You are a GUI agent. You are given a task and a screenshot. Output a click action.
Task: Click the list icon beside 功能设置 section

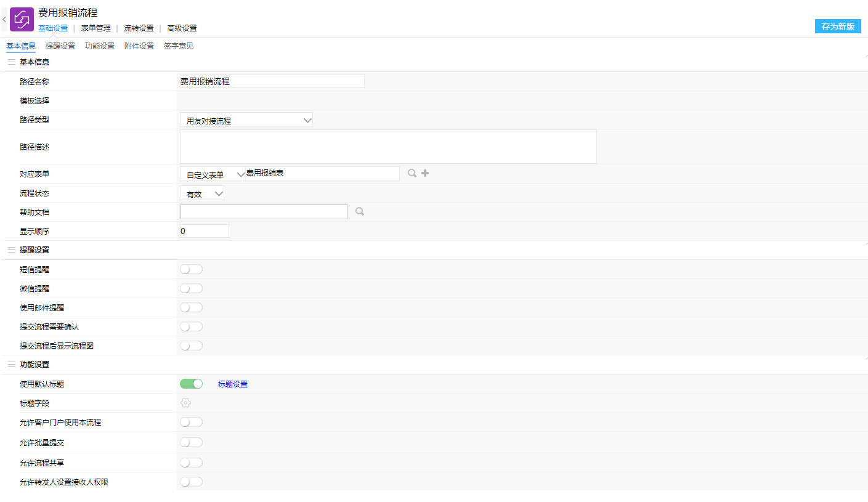click(11, 365)
